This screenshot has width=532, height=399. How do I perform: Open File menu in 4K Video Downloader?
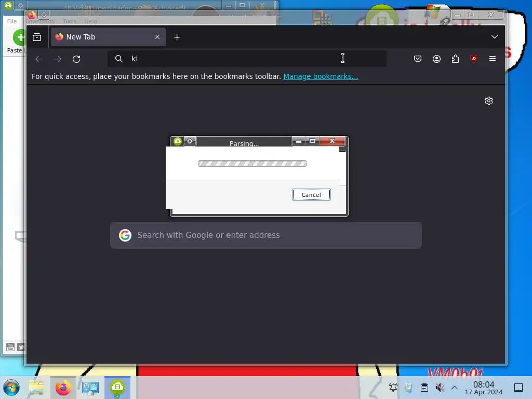tap(12, 21)
